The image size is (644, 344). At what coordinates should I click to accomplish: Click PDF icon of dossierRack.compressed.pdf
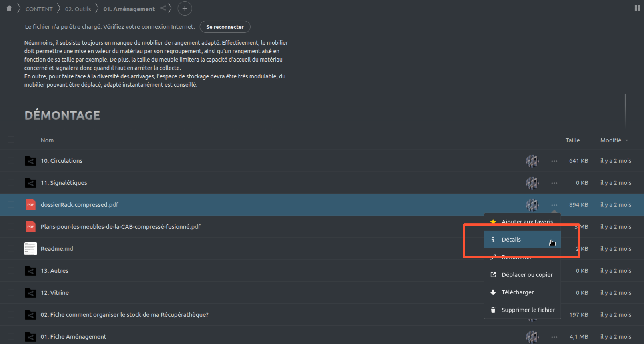30,205
